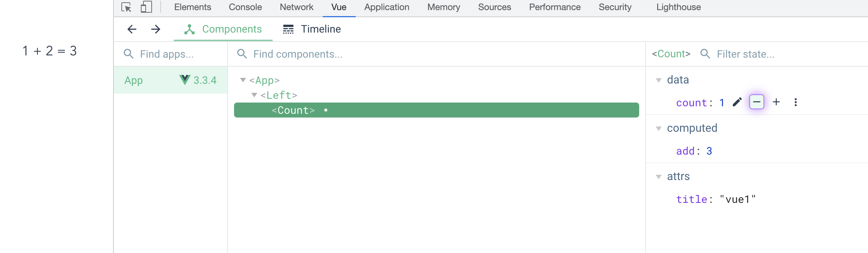Screen dimensions: 868x253
Task: Select the Count component in tree
Action: pos(437,110)
